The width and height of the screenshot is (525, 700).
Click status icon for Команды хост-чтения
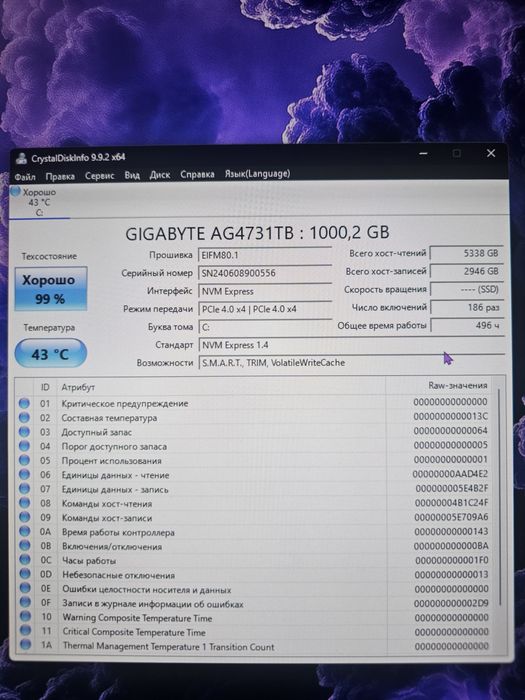pyautogui.click(x=25, y=503)
